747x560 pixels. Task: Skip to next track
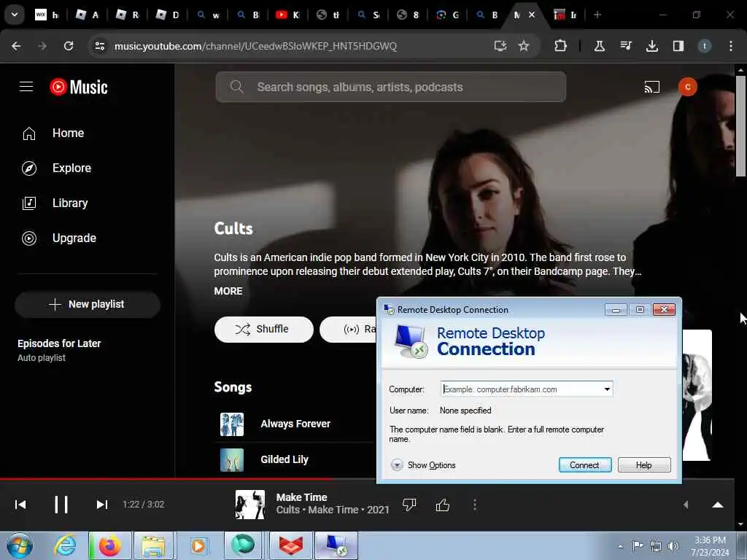[102, 505]
